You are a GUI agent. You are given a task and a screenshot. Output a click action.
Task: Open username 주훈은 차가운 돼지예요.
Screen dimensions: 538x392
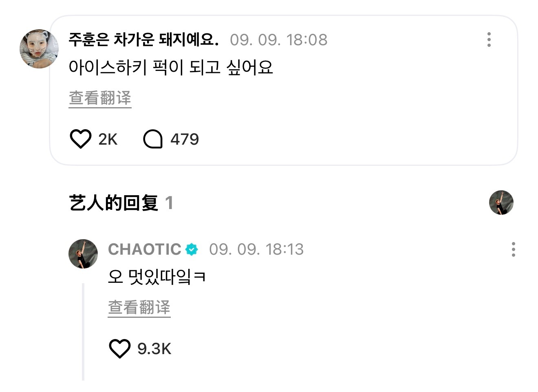click(x=143, y=39)
